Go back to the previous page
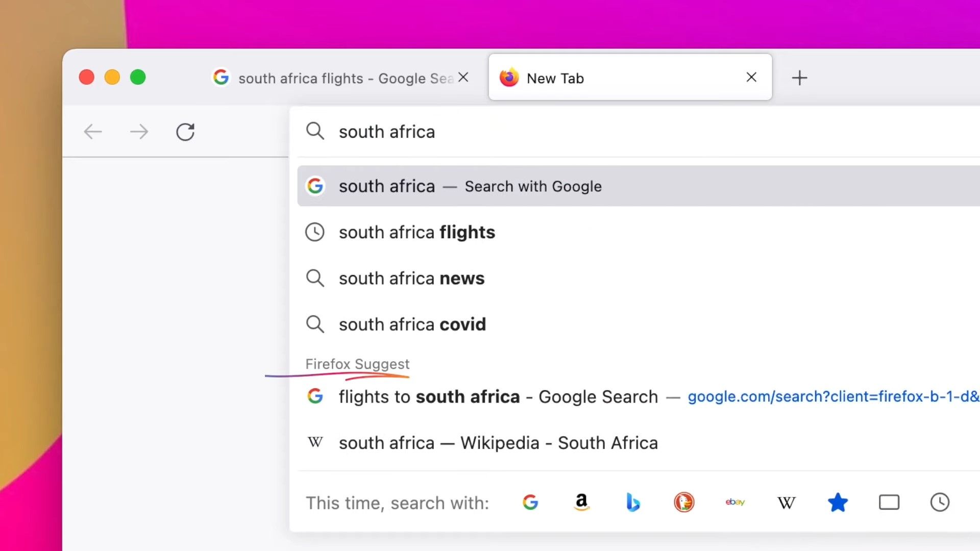The width and height of the screenshot is (980, 551). 93,132
